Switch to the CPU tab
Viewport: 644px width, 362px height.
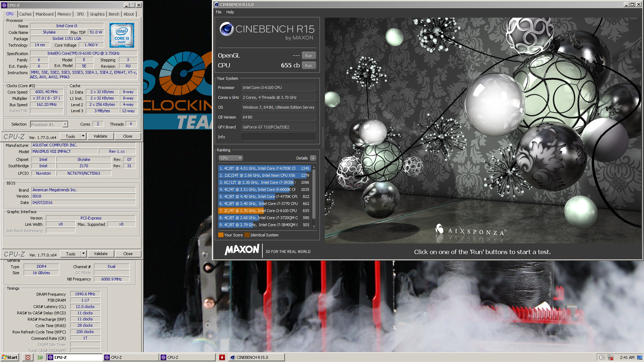pyautogui.click(x=10, y=14)
